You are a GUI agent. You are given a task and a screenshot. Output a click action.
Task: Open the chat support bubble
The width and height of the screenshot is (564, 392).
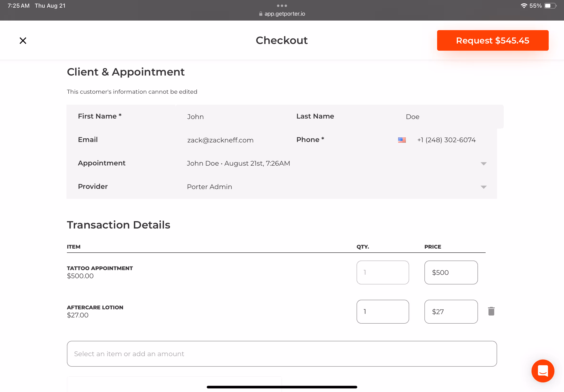[x=543, y=371]
